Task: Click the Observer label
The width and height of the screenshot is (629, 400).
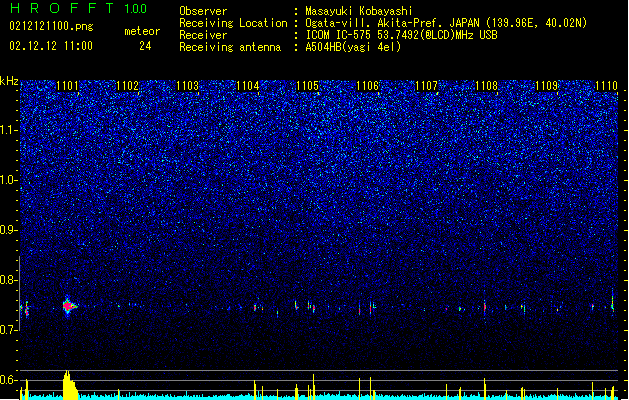Action: pyautogui.click(x=203, y=11)
